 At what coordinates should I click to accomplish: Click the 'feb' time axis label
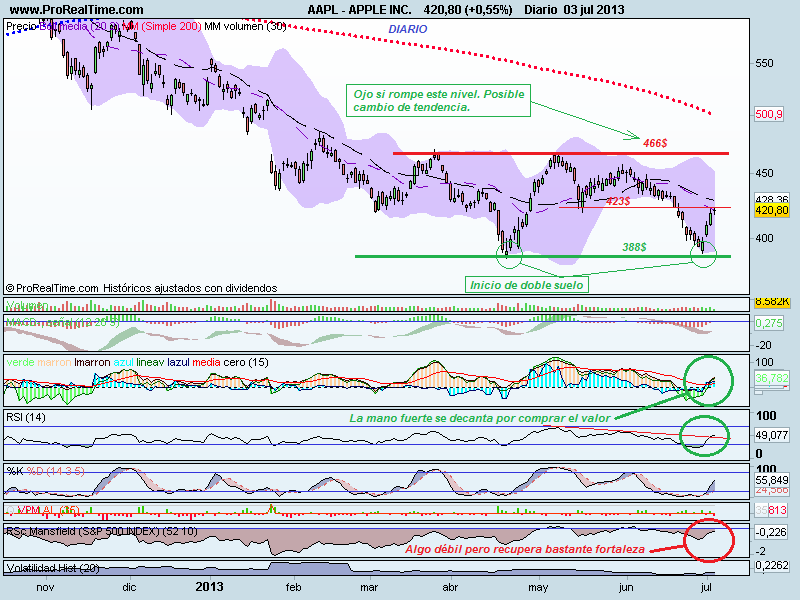click(x=293, y=587)
